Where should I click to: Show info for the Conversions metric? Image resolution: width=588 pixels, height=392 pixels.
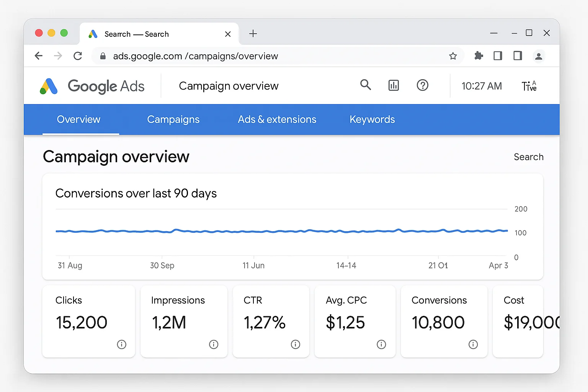click(473, 345)
